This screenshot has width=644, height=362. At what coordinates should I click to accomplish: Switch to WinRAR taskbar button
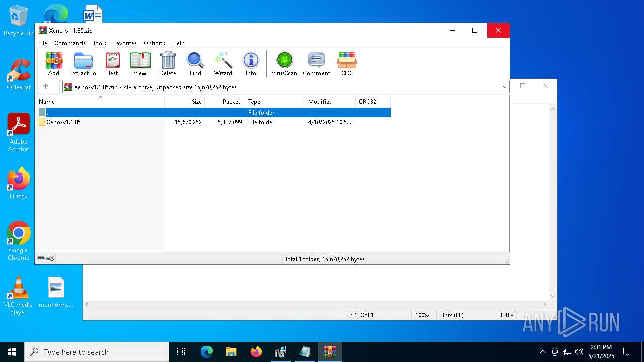point(330,352)
